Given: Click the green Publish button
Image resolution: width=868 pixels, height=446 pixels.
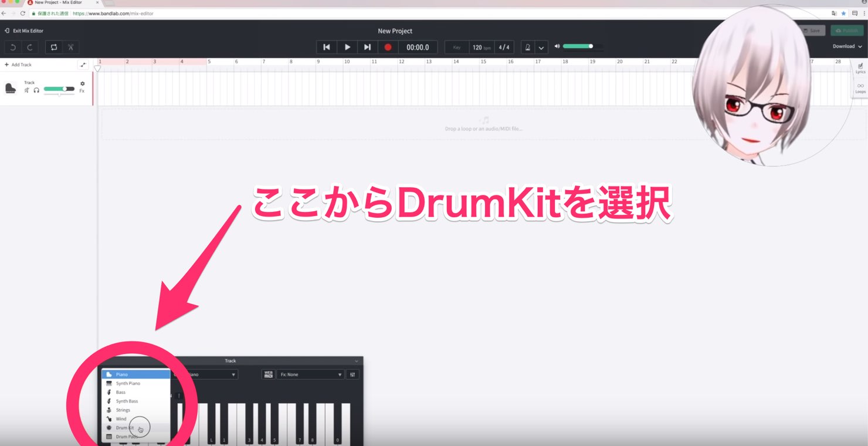Looking at the screenshot, I should [847, 31].
